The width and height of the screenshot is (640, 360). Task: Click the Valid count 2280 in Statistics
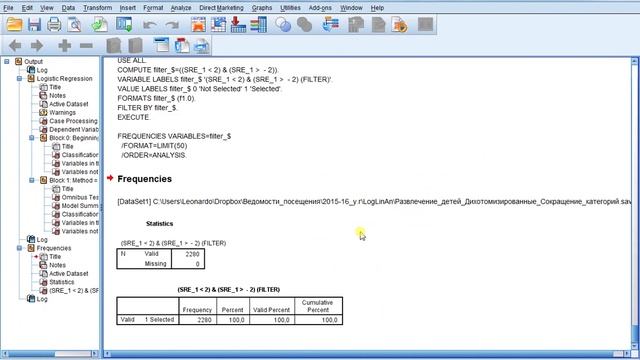pos(192,254)
